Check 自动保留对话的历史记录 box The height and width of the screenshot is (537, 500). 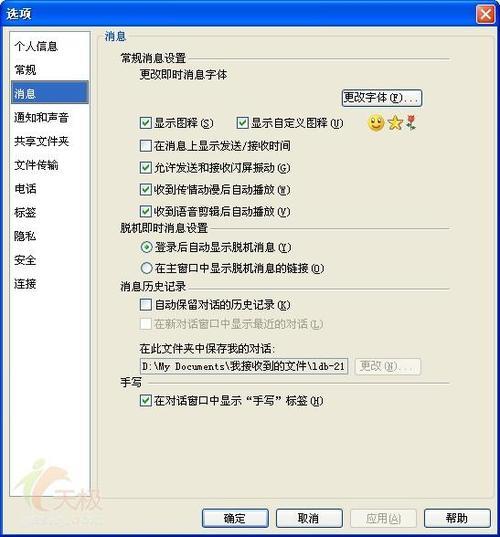coord(146,304)
